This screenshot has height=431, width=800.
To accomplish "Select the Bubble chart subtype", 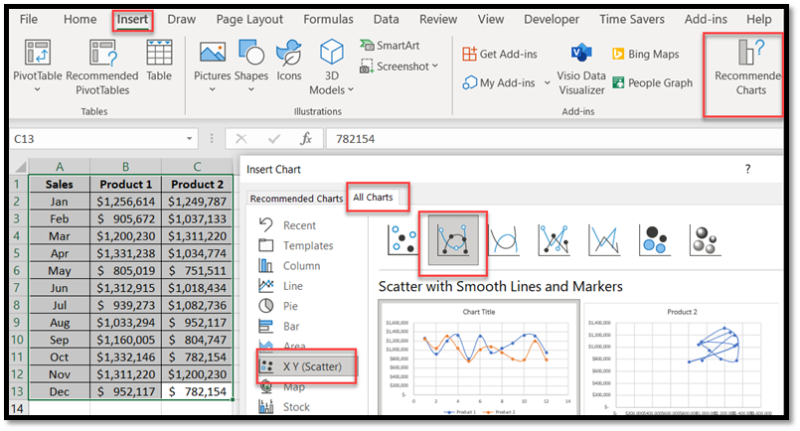I will pyautogui.click(x=655, y=240).
